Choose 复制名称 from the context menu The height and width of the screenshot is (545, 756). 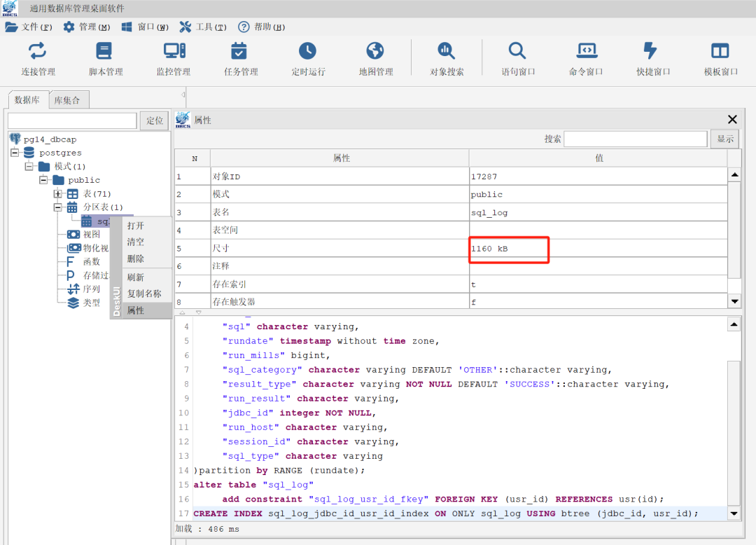(144, 294)
